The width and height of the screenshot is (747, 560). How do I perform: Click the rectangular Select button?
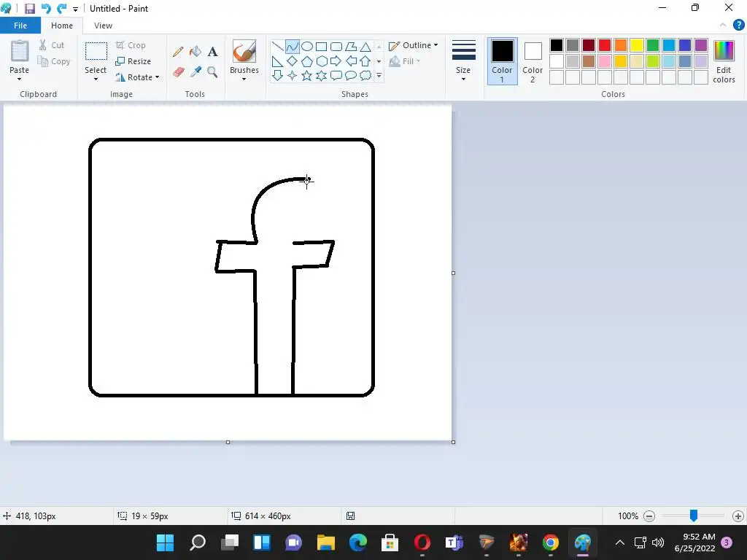click(96, 57)
